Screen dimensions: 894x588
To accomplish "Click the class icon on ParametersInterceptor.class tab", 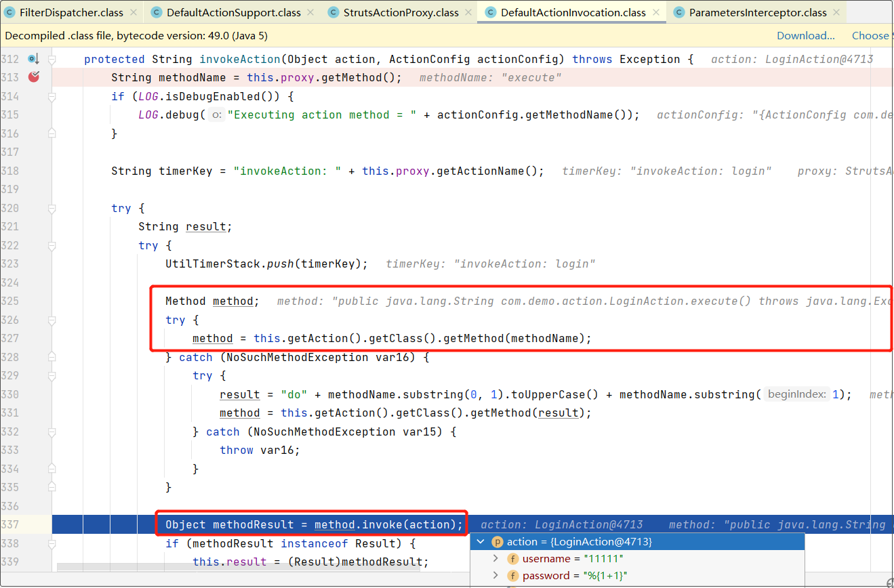I will pos(679,12).
